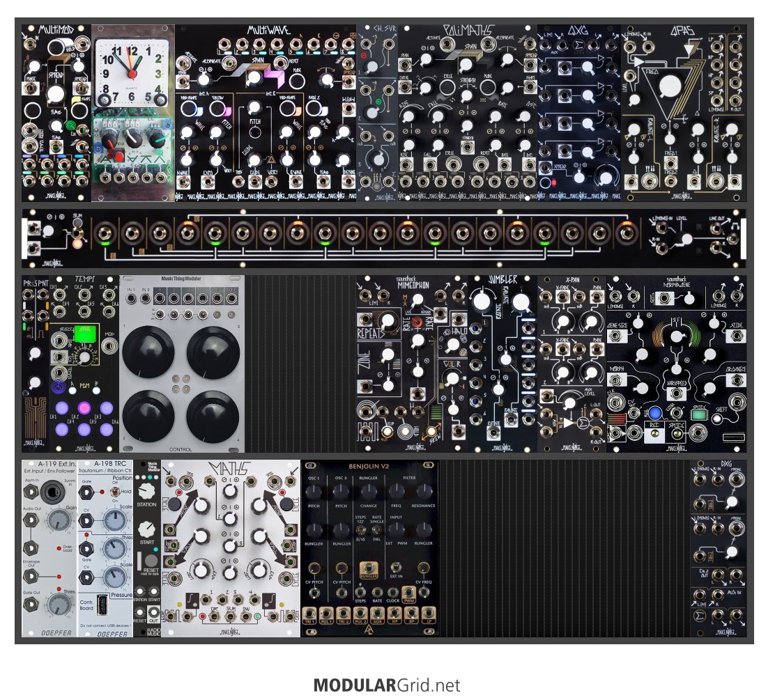Select the QXG module title
Image resolution: width=775 pixels, height=700 pixels.
[x=577, y=30]
